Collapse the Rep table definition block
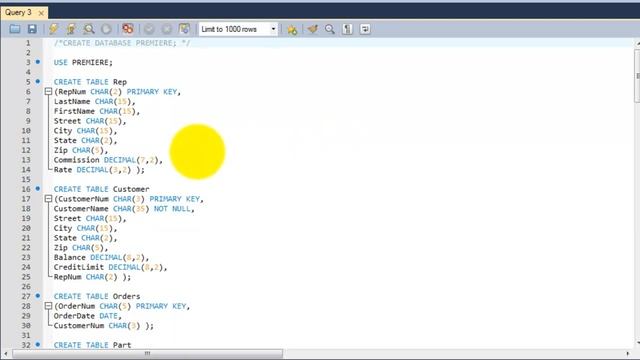The image size is (640, 360). [48, 91]
